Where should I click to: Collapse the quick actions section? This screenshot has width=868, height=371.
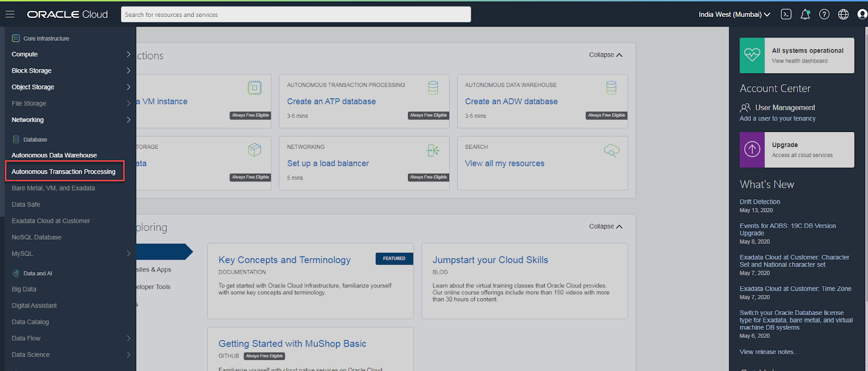point(605,55)
